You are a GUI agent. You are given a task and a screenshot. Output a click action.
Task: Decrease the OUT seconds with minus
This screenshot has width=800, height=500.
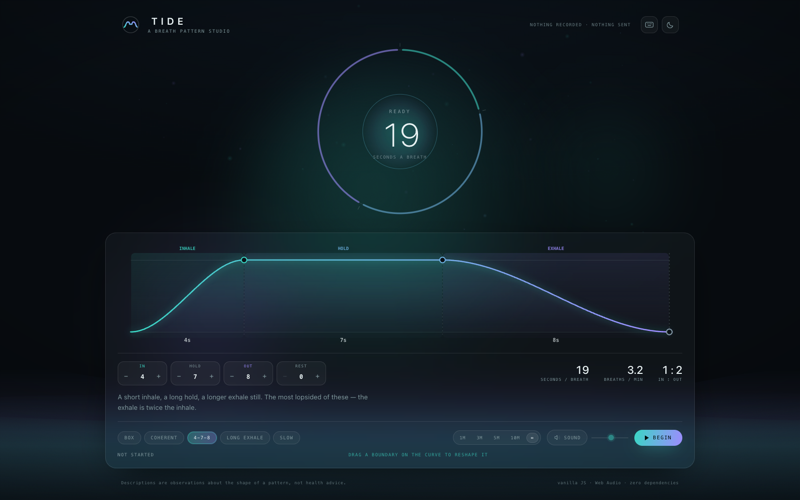click(232, 377)
